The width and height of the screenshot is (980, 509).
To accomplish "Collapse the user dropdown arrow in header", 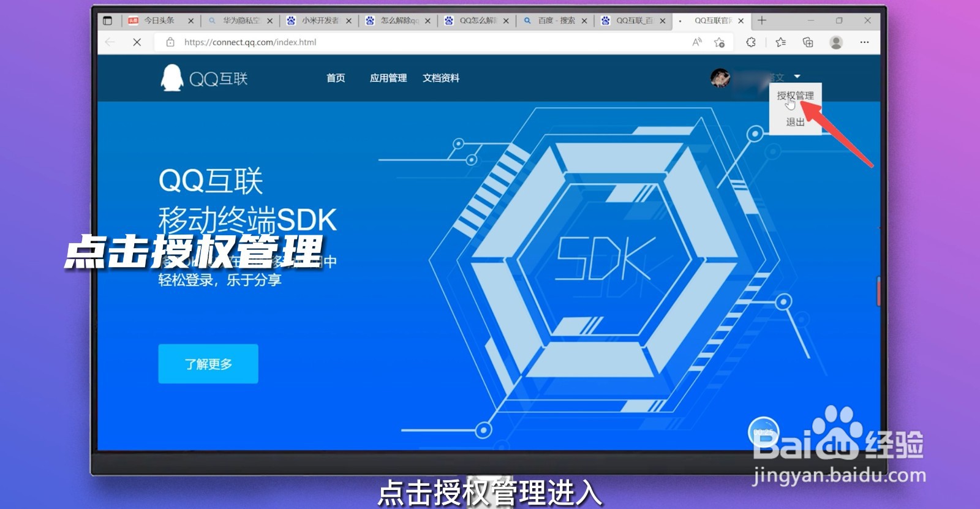I will coord(797,77).
